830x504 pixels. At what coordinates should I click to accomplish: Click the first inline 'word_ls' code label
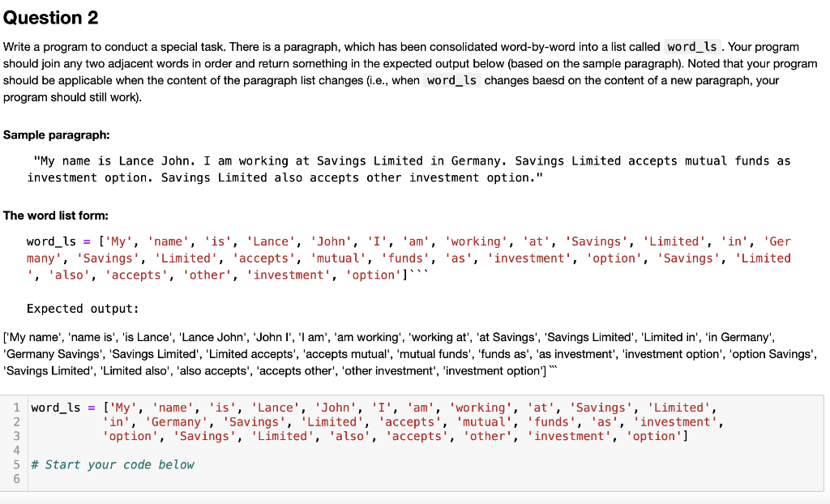point(692,47)
